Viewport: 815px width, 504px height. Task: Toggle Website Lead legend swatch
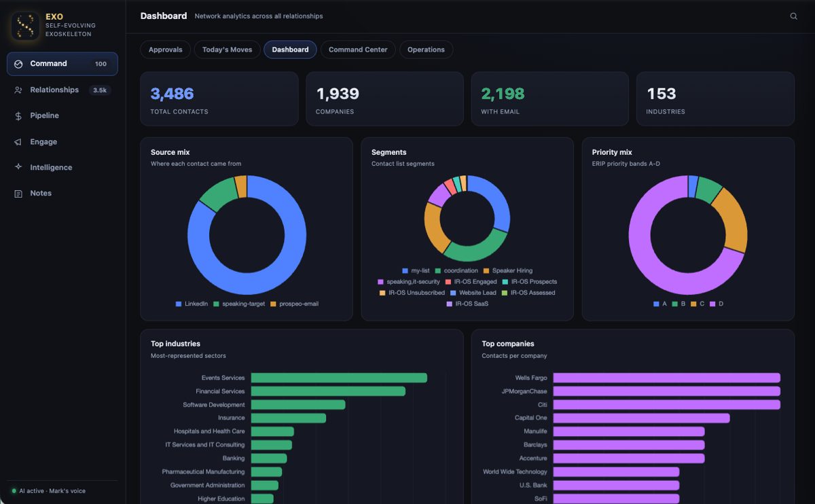coord(452,293)
